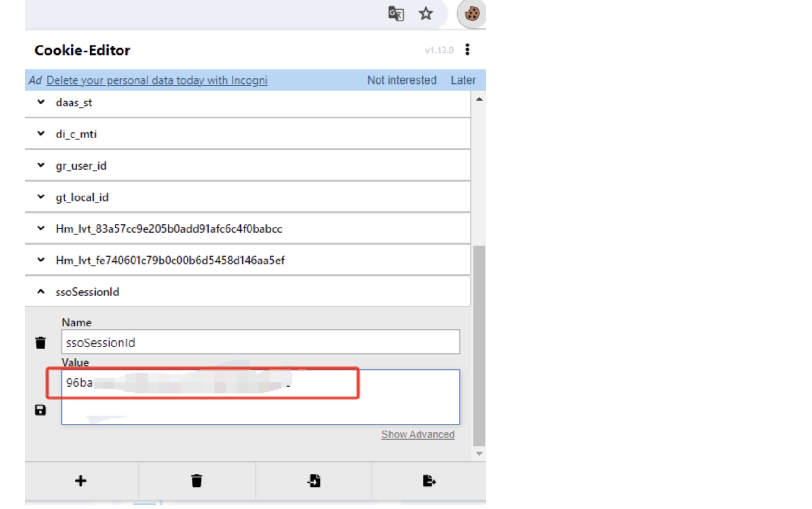Click the Cookie-Editor title
Screen dimensions: 812x509
tap(82, 50)
